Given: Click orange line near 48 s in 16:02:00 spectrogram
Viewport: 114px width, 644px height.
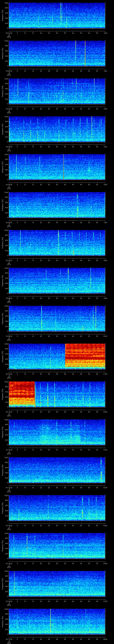Looking at the screenshot, I should tap(85, 53).
